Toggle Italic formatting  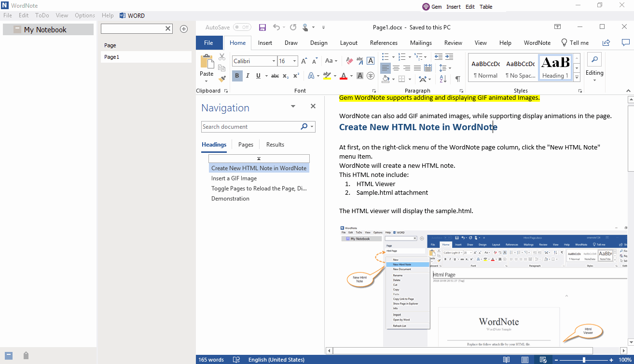click(248, 76)
